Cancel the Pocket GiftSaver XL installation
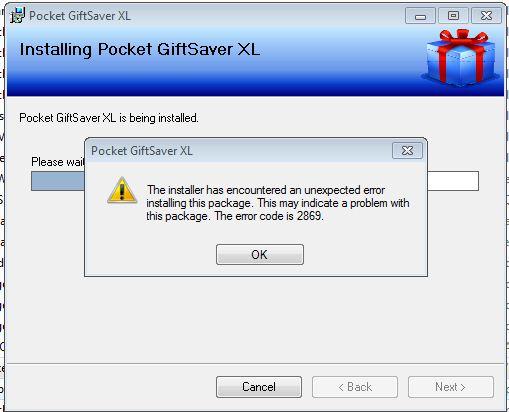 tap(259, 387)
